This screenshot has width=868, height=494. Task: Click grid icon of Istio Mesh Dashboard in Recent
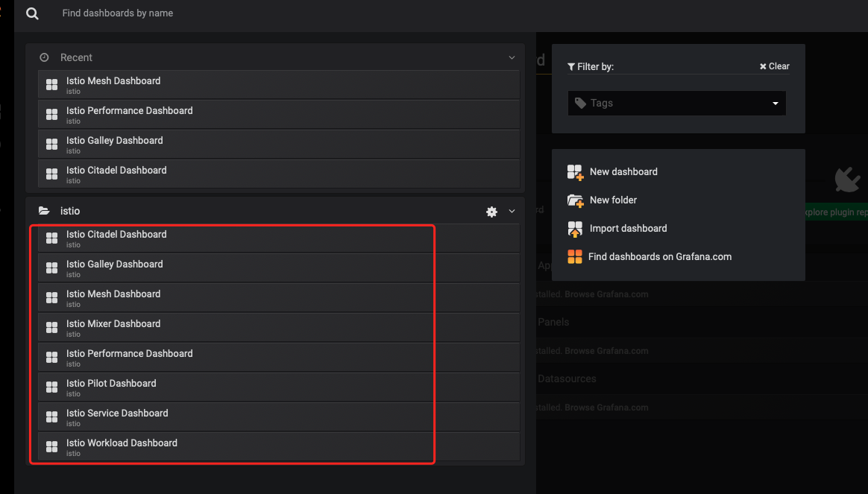(52, 85)
